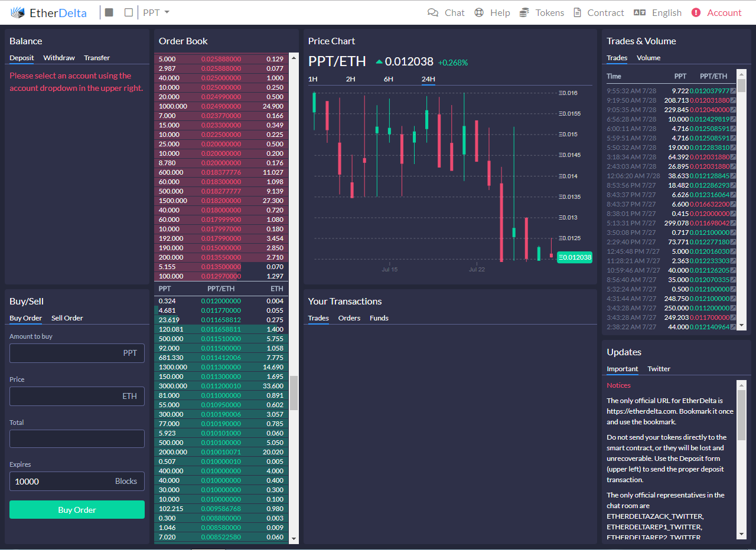Select the 6H chart interval
The height and width of the screenshot is (550, 756).
tap(389, 79)
